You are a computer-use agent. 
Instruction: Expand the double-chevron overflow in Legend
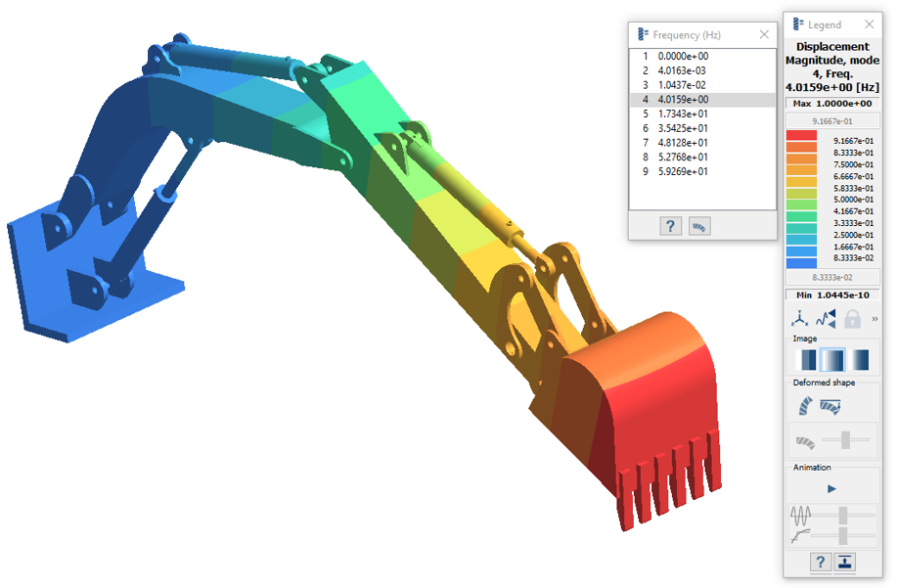(x=875, y=319)
